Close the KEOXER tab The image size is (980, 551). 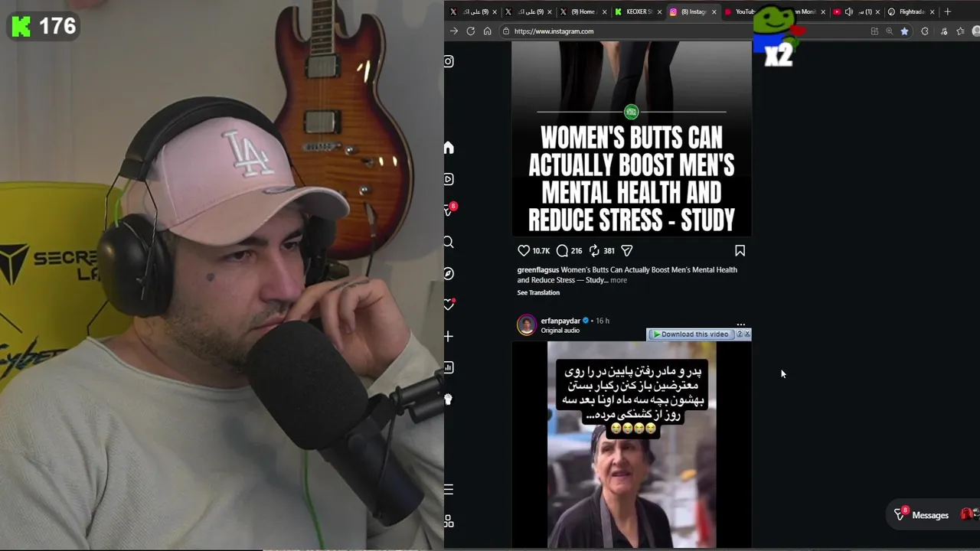coord(659,11)
